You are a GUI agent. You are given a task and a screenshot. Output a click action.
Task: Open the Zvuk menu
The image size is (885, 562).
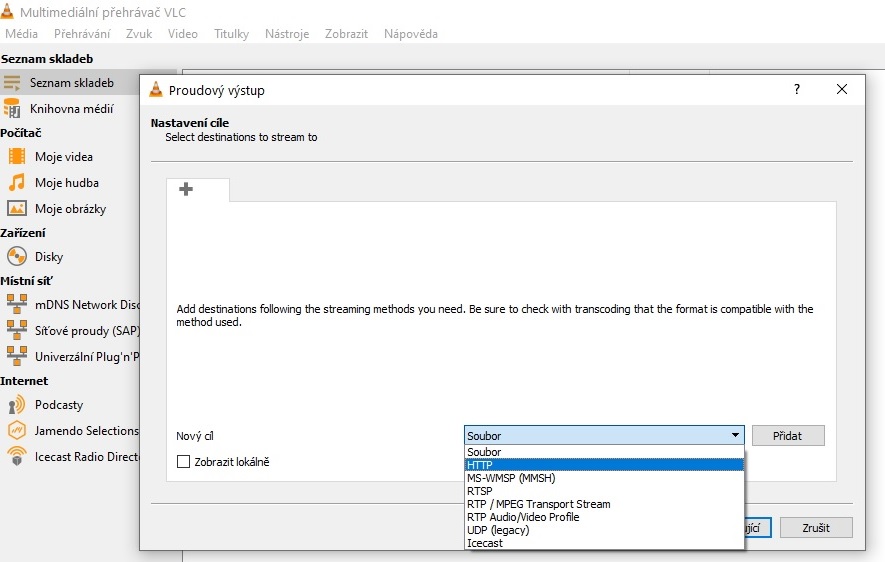(x=139, y=34)
